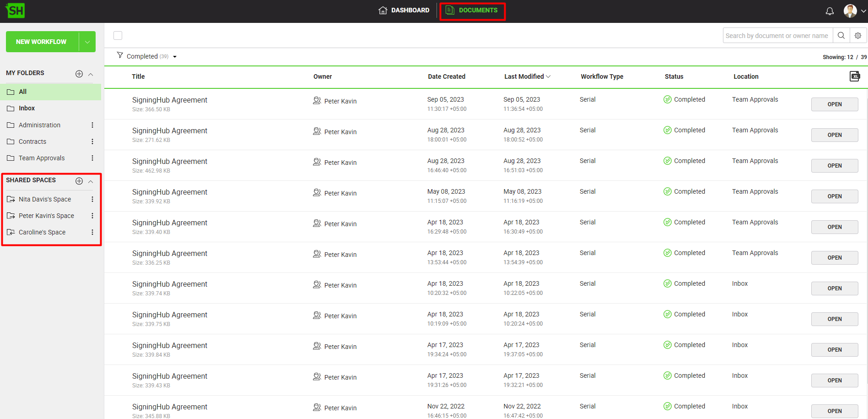Add a new folder under My Folders
Viewport: 868px width, 419px height.
[x=79, y=74]
